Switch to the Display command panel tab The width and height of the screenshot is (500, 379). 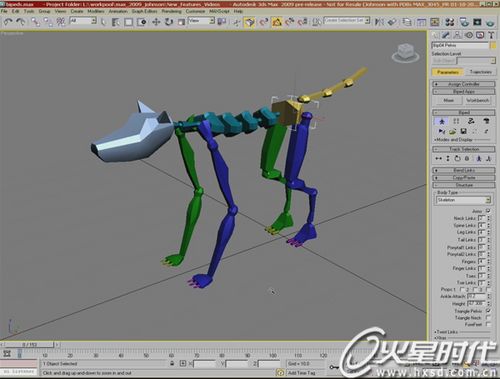click(x=480, y=35)
